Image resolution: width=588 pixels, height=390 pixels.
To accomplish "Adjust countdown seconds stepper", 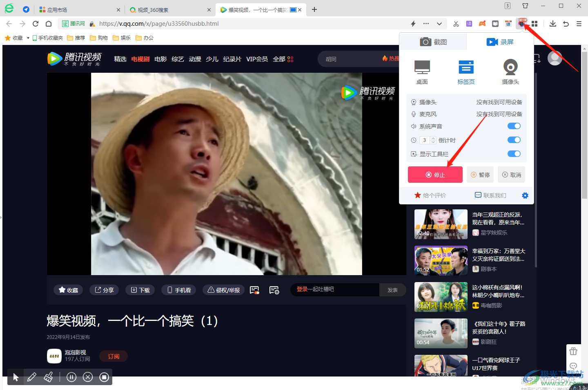I will (x=434, y=140).
